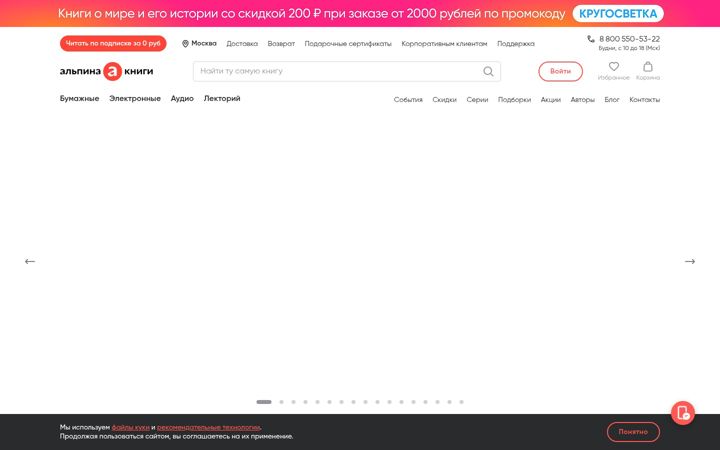Viewport: 720px width, 450px height.
Task: Click the top promo banner text
Action: (x=311, y=14)
